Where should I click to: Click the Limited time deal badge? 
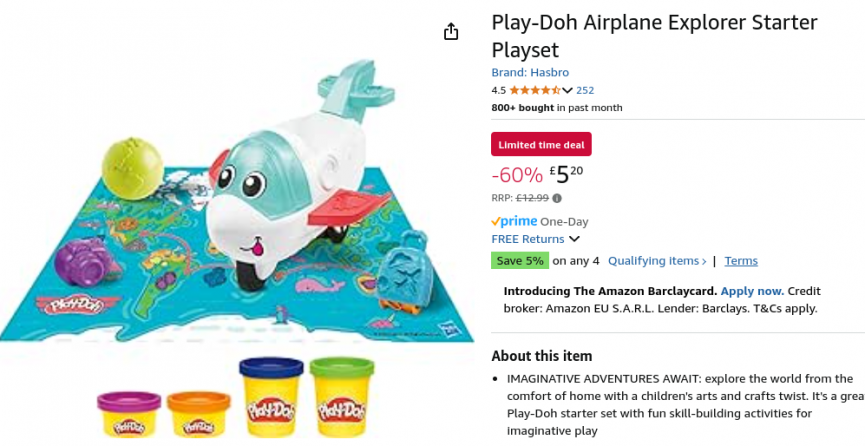pos(541,144)
